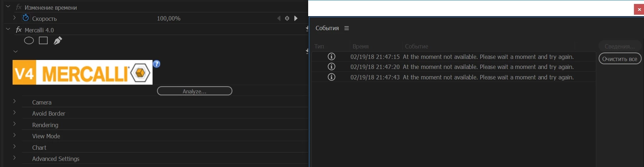
Task: Select timestamp 02/19/18 21:47:20
Action: point(375,67)
